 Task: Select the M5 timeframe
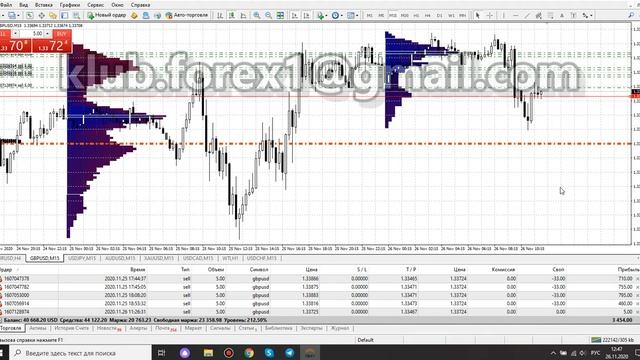[381, 15]
